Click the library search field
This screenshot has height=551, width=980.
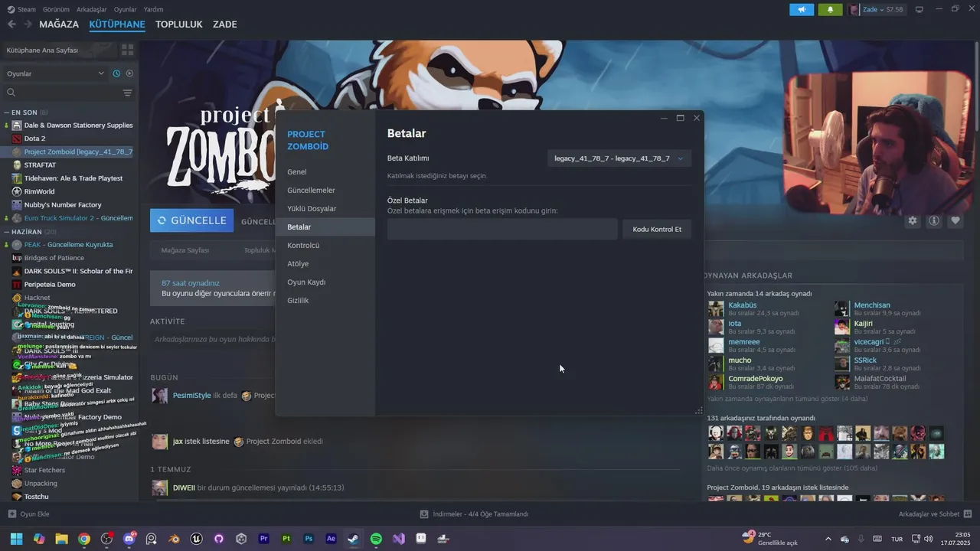[61, 93]
